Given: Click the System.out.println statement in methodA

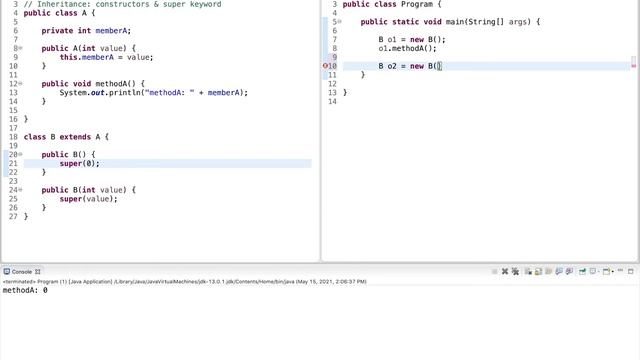Looking at the screenshot, I should (153, 93).
